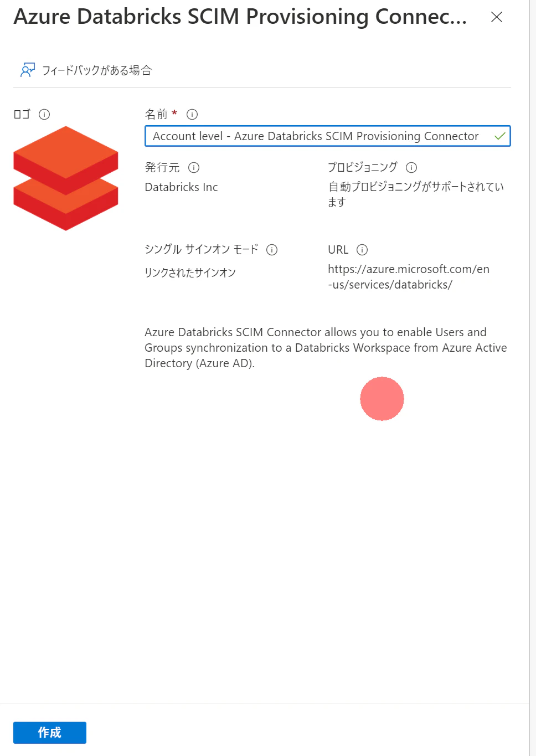Image resolution: width=536 pixels, height=756 pixels.
Task: Click the SCIM Connector description paragraph
Action: point(326,348)
